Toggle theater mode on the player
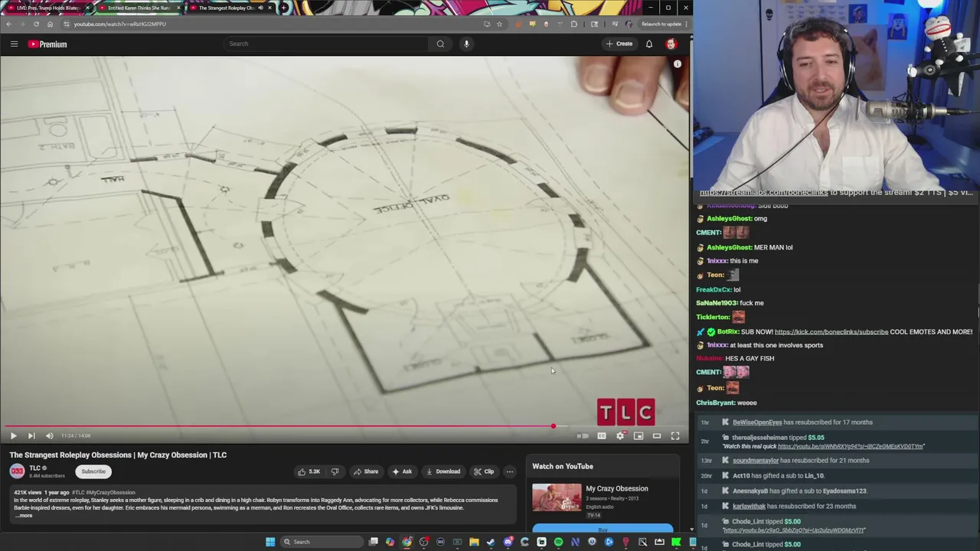980x551 pixels. (657, 435)
